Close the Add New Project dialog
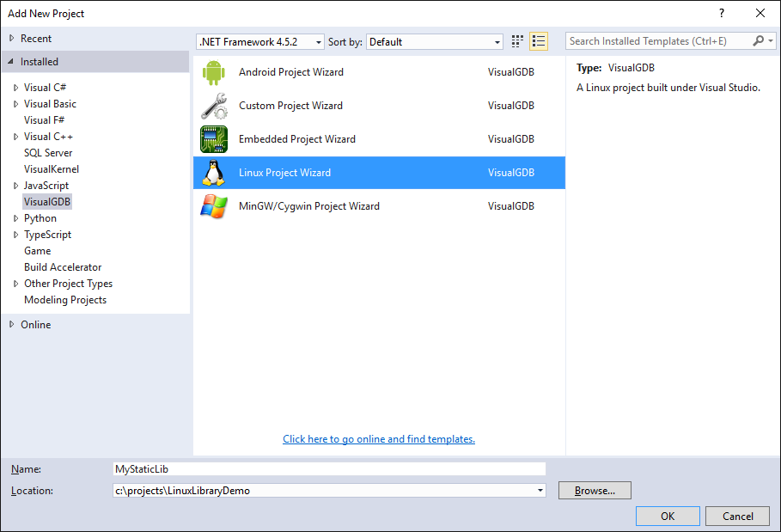This screenshot has height=532, width=781. coord(760,13)
